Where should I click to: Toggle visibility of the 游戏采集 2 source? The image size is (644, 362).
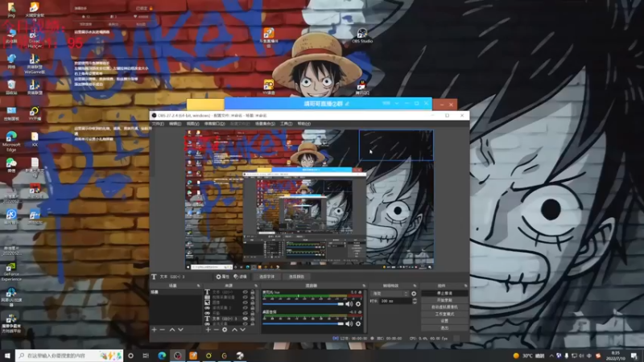click(246, 308)
